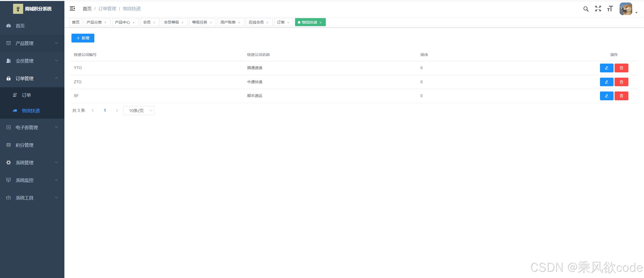Close the 产品分类 tab
Image resolution: width=644 pixels, height=278 pixels.
(x=105, y=23)
